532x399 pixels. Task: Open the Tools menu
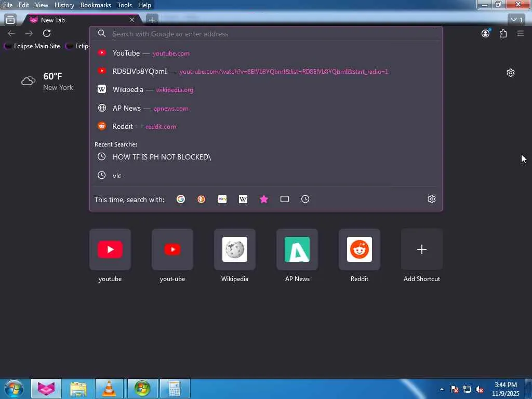pyautogui.click(x=124, y=5)
